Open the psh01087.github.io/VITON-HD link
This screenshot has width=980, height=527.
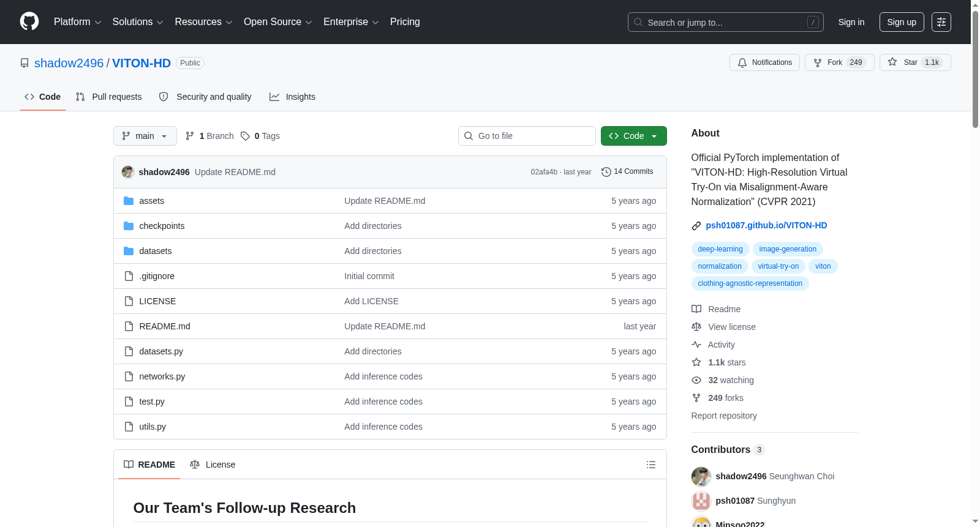[x=766, y=226]
